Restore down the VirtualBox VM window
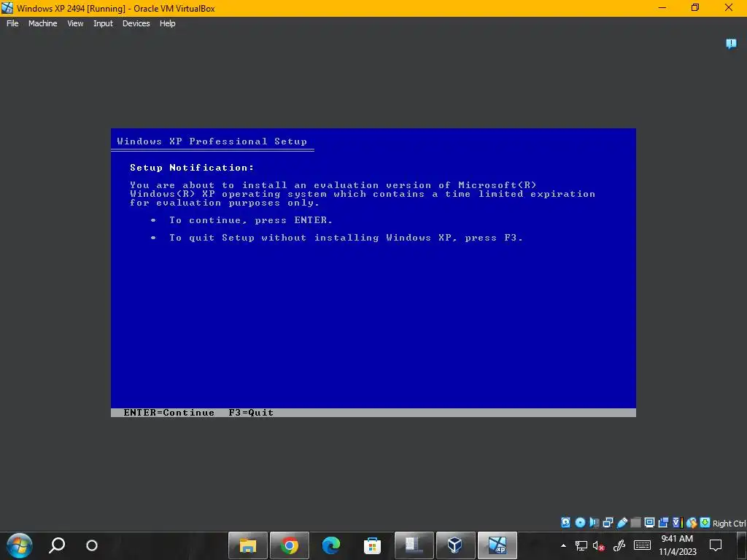 [x=695, y=7]
